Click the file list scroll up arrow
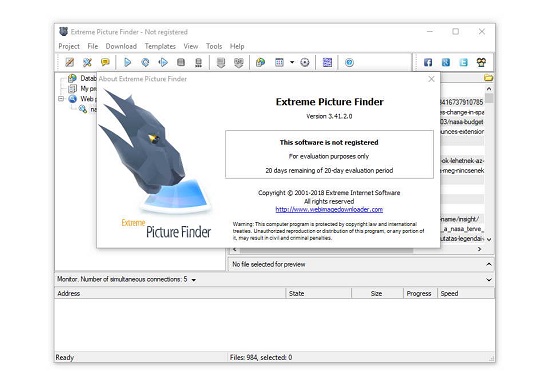The height and width of the screenshot is (381, 550). (x=489, y=89)
